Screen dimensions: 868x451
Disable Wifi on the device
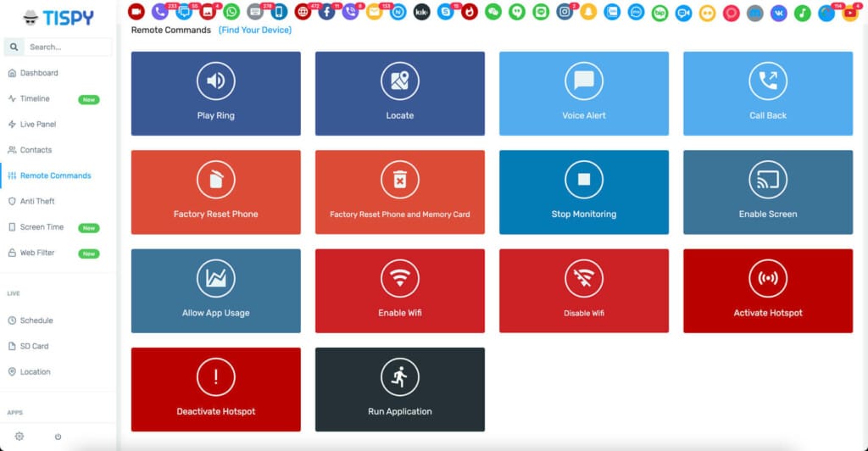[x=583, y=291]
